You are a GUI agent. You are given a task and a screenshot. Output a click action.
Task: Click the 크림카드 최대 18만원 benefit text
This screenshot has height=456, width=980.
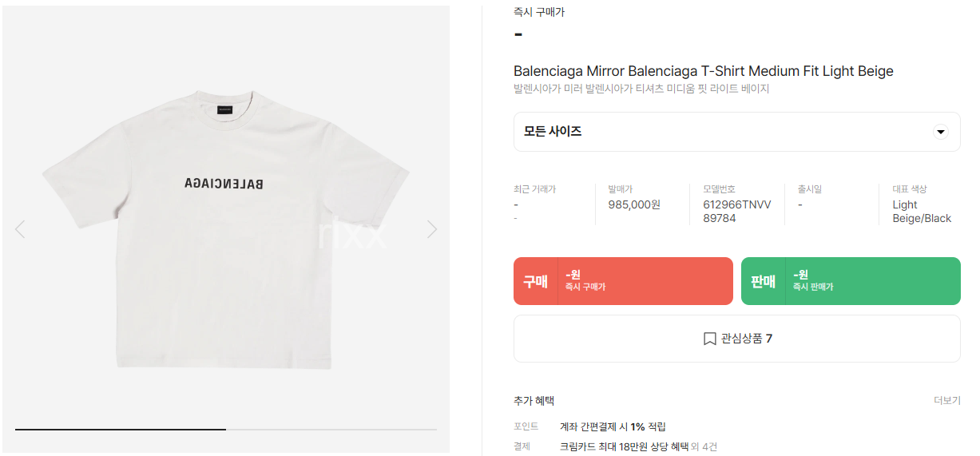pos(623,447)
